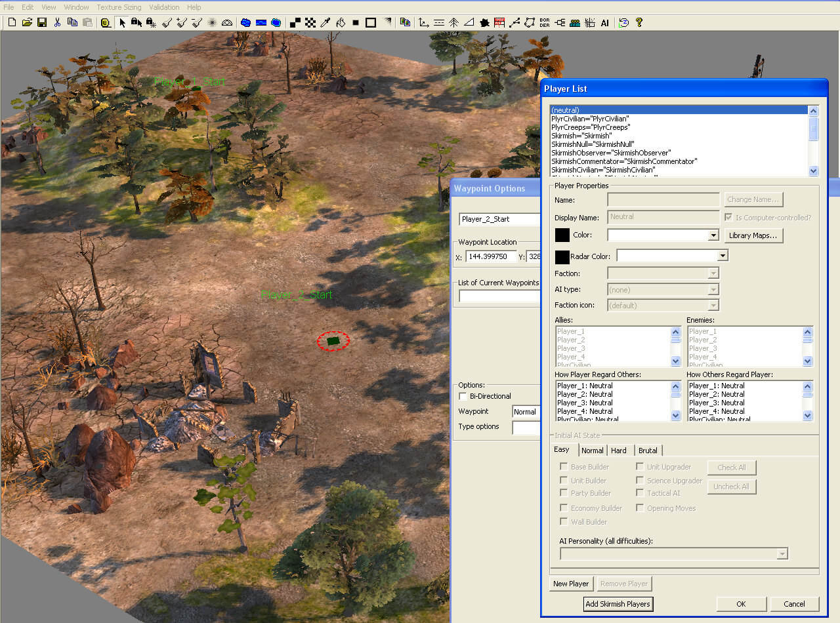Toggle the Tactical AI checkbox

[640, 493]
